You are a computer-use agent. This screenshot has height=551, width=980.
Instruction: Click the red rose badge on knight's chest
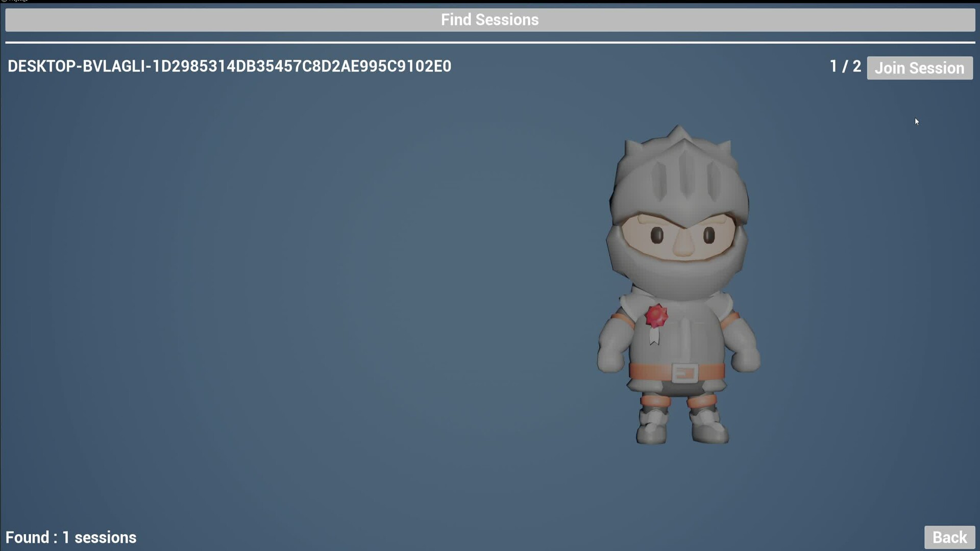tap(656, 316)
